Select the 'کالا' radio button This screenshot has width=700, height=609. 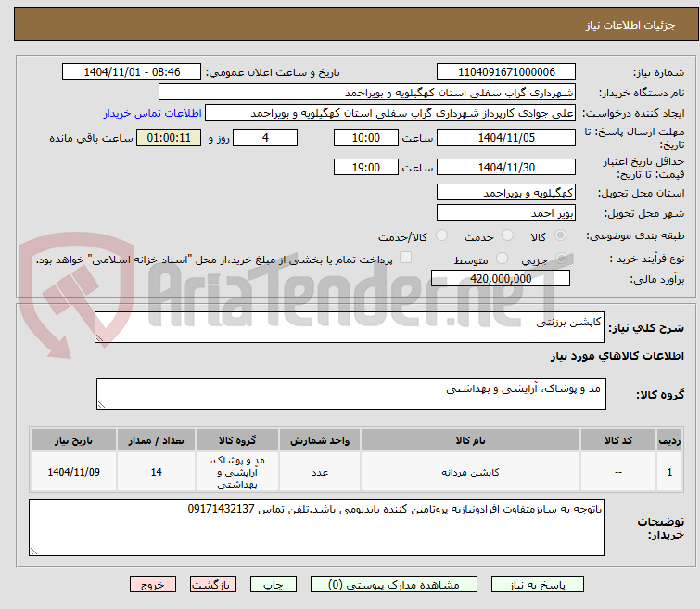(560, 235)
